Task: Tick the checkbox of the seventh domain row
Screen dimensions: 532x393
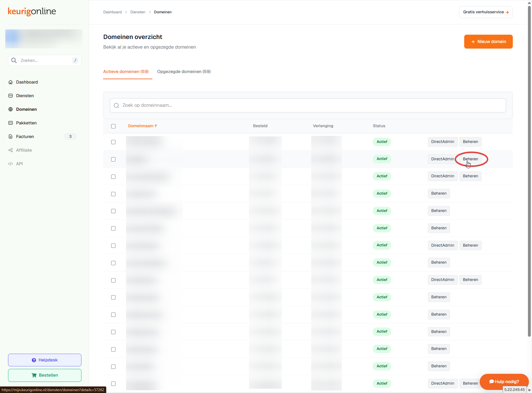Action: coord(113,246)
